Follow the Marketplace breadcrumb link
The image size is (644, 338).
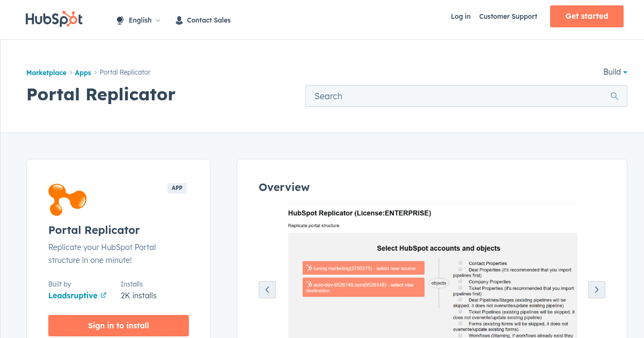(x=46, y=72)
